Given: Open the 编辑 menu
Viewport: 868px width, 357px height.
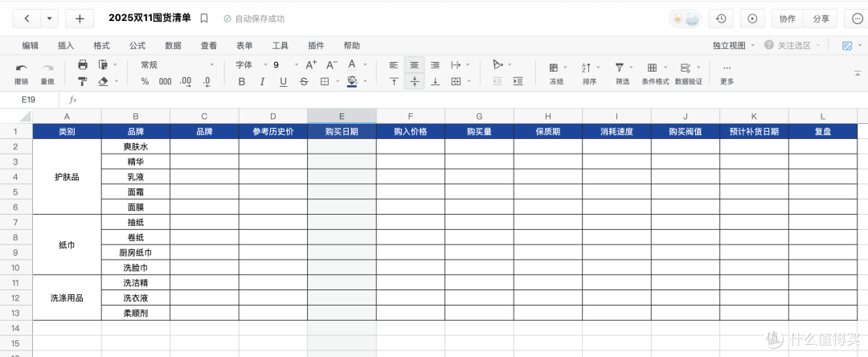Looking at the screenshot, I should (30, 46).
